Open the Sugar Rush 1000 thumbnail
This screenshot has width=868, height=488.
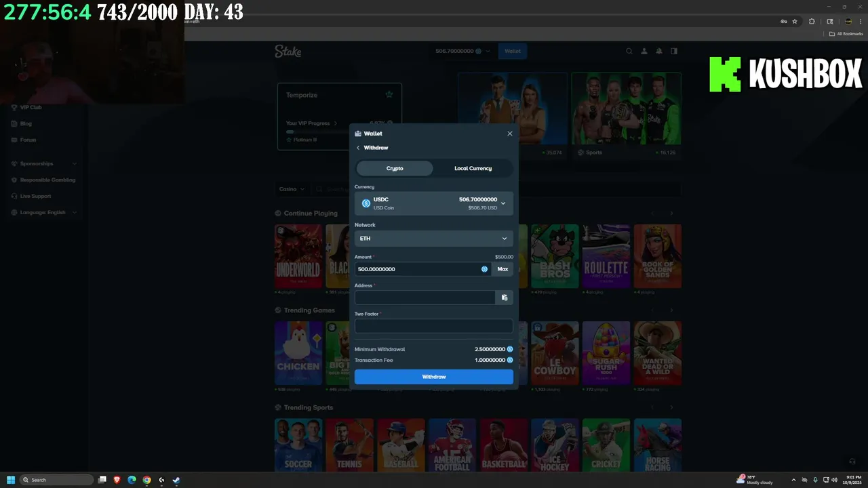coord(606,353)
